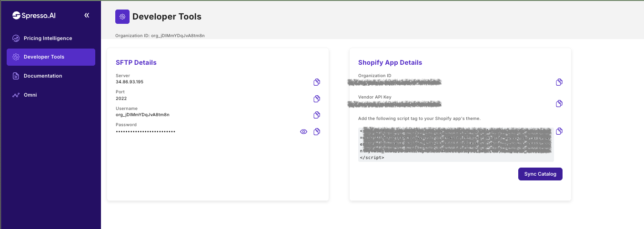Click the port value 2022

121,99
